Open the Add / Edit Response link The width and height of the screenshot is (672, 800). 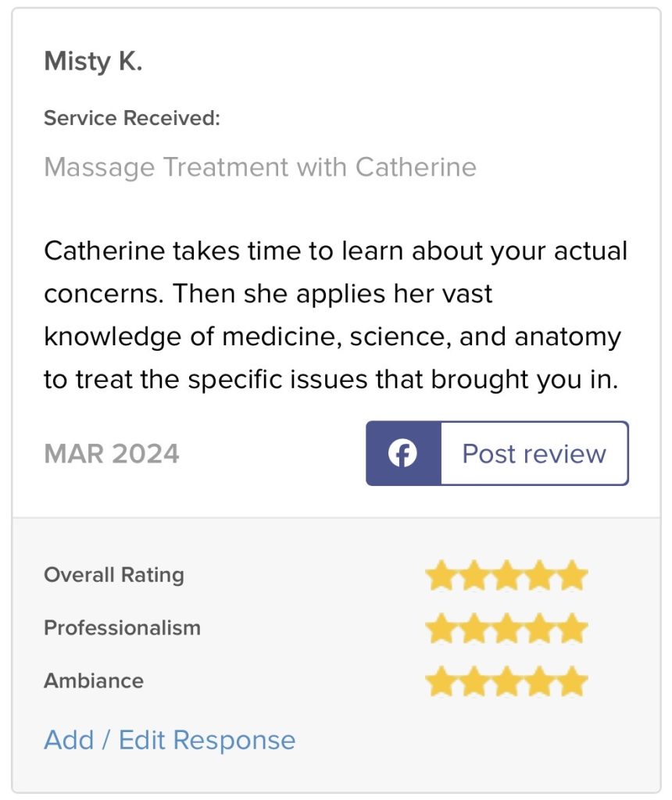pyautogui.click(x=170, y=740)
